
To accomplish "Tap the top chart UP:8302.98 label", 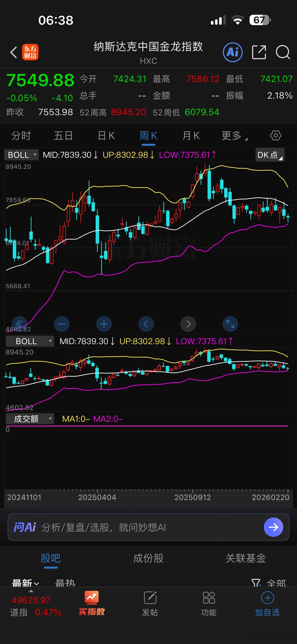I will (128, 155).
